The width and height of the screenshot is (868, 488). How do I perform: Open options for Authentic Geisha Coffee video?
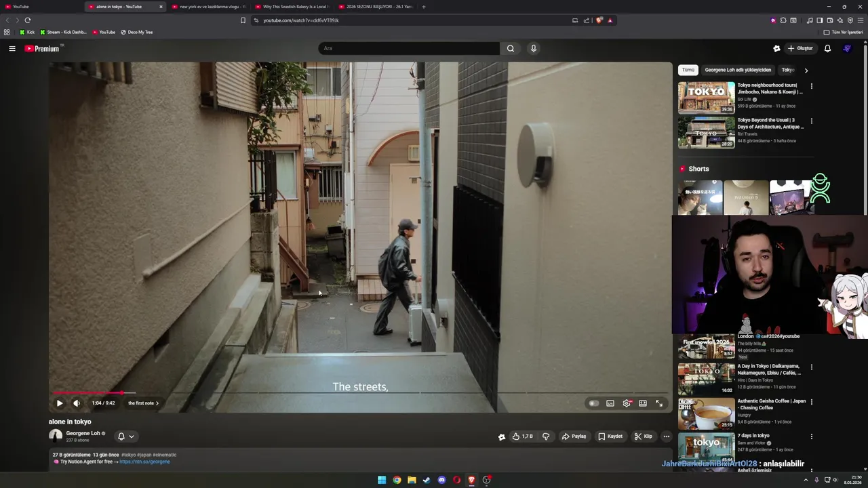click(811, 402)
